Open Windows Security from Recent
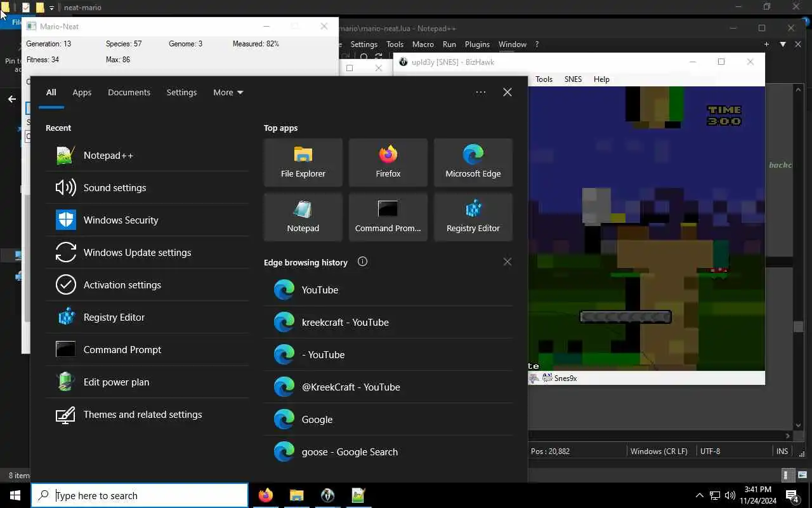This screenshot has width=812, height=508. (x=147, y=220)
